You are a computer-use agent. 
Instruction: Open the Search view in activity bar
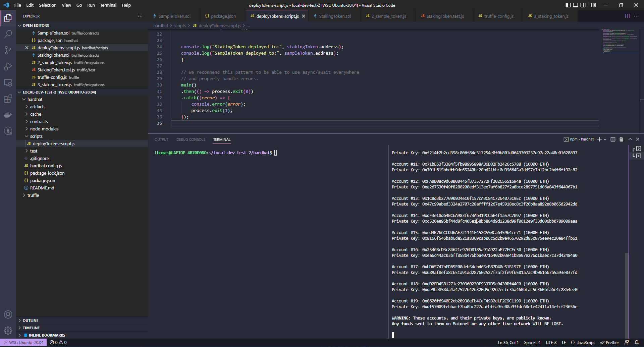tap(8, 34)
